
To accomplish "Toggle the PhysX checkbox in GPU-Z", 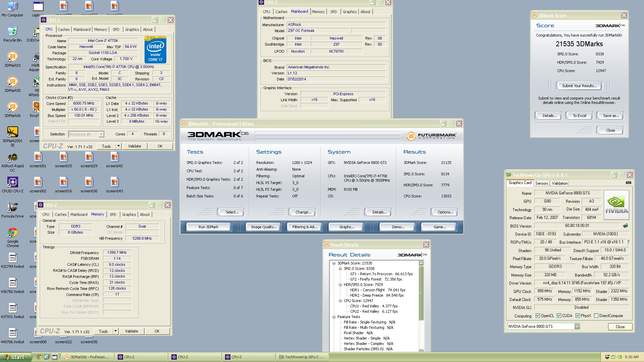I will click(578, 316).
